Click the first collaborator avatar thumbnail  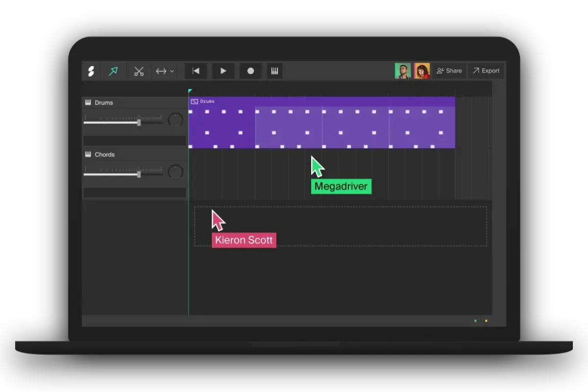coord(403,71)
